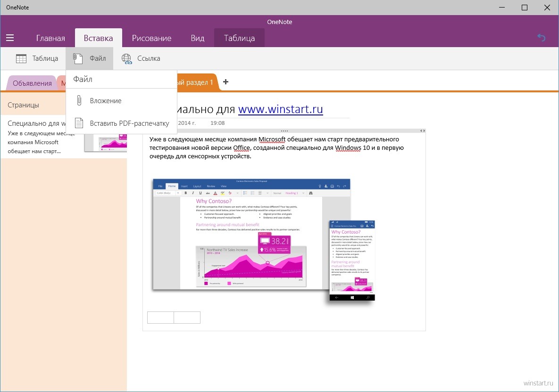Open the Вид tab
The width and height of the screenshot is (559, 392).
click(x=198, y=38)
